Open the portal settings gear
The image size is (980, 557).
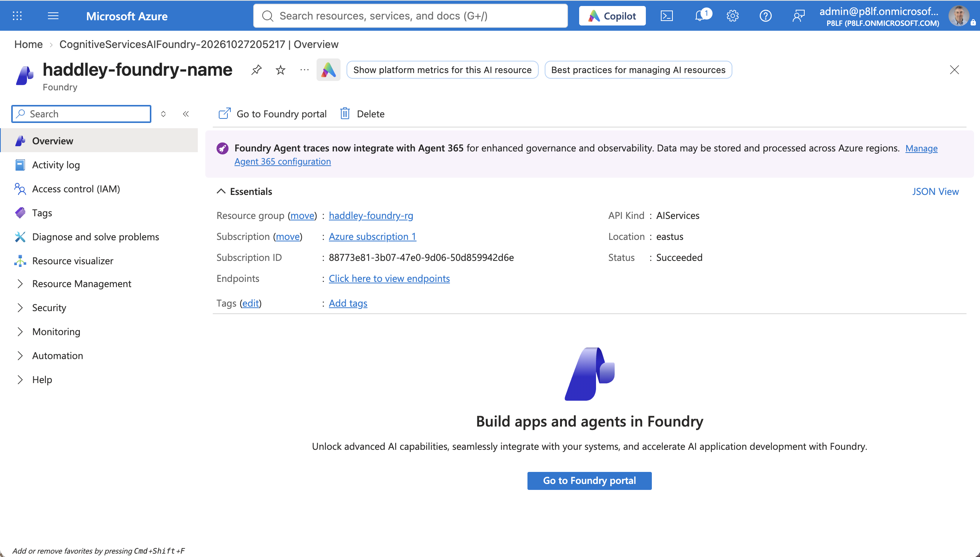point(732,16)
